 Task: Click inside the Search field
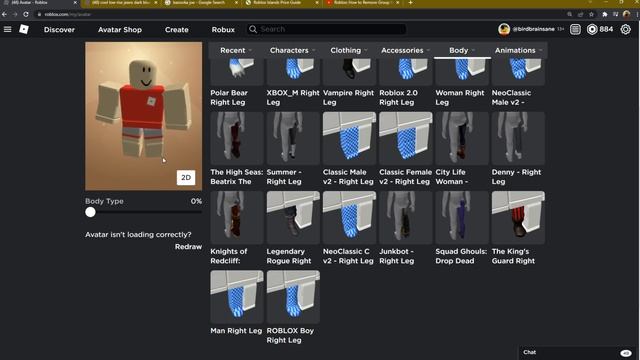[327, 29]
